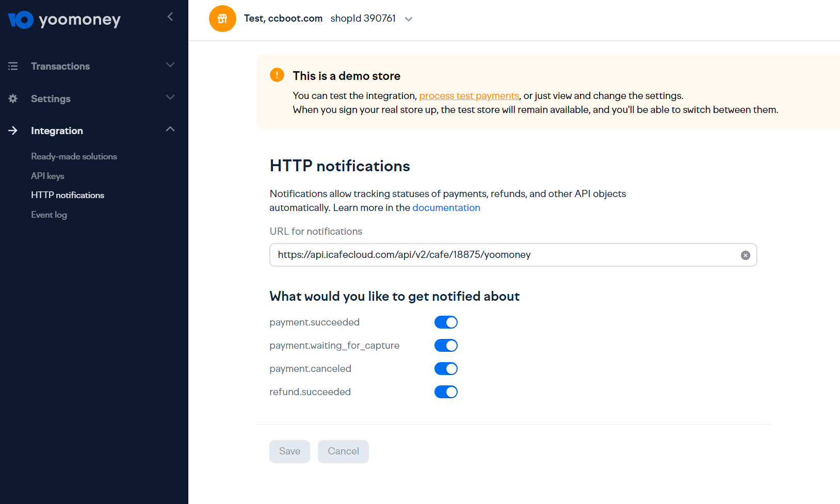Screen dimensions: 840x504
Task: Disable the payment.waiting_for_capture switch
Action: pyautogui.click(x=446, y=346)
